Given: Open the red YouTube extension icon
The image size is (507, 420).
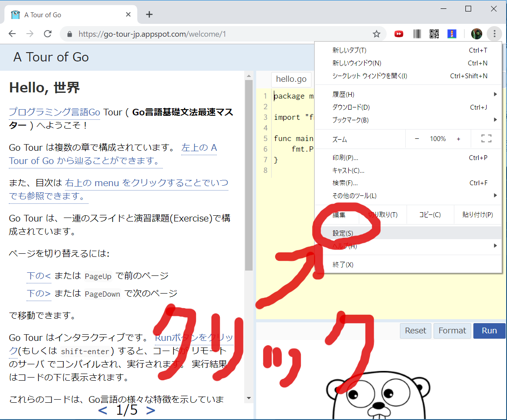Looking at the screenshot, I should tap(399, 34).
